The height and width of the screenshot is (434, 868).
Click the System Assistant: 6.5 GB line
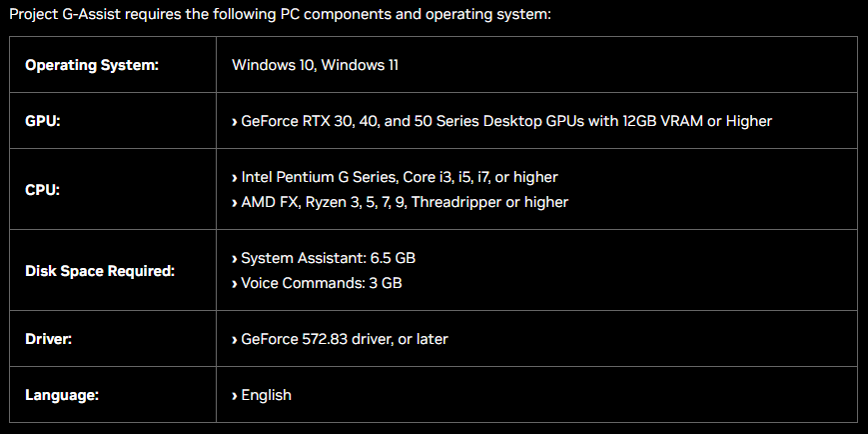(329, 258)
